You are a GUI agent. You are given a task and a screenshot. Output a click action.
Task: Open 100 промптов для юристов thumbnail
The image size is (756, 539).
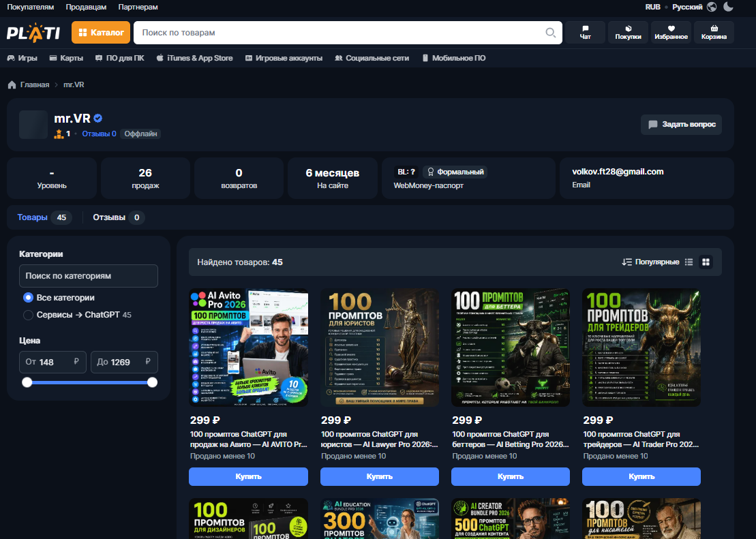click(380, 348)
